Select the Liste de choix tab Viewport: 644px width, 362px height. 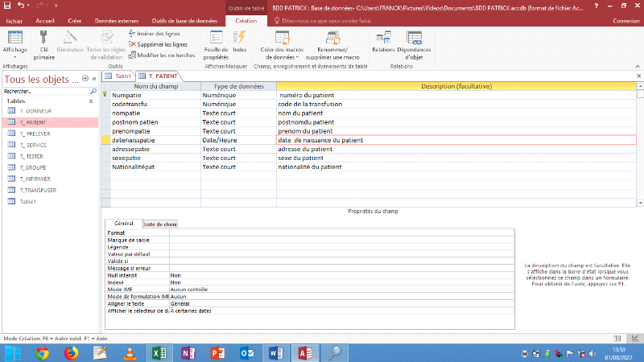pos(159,224)
